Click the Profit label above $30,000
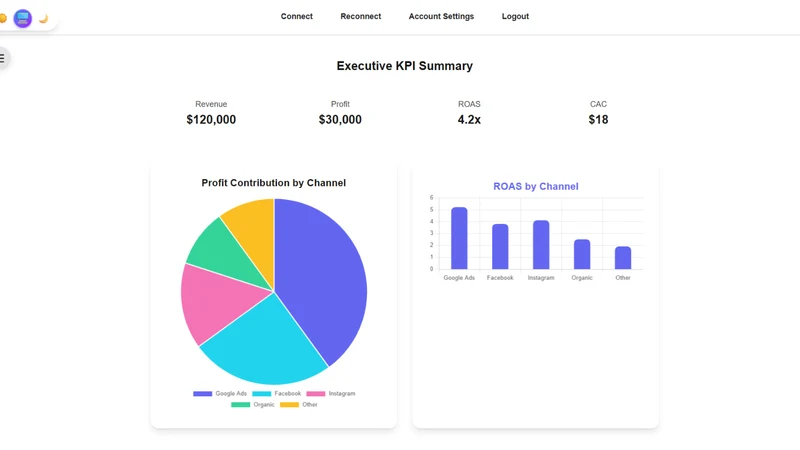 coord(340,104)
